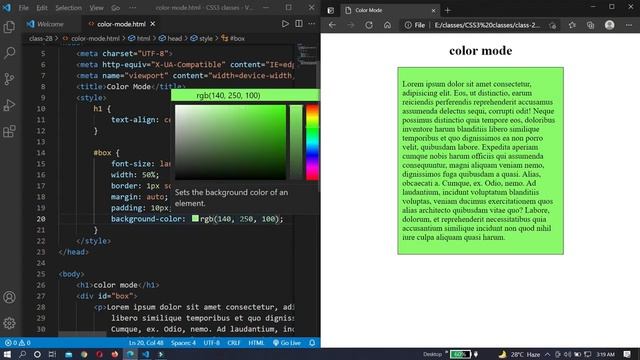Open the Explorer view in VS Code

click(9, 27)
